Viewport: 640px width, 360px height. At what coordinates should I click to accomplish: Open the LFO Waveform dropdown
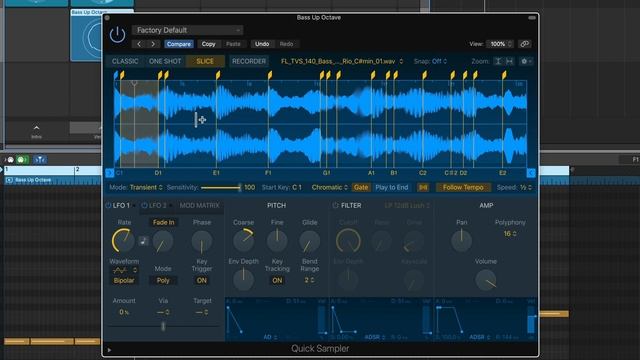(124, 270)
